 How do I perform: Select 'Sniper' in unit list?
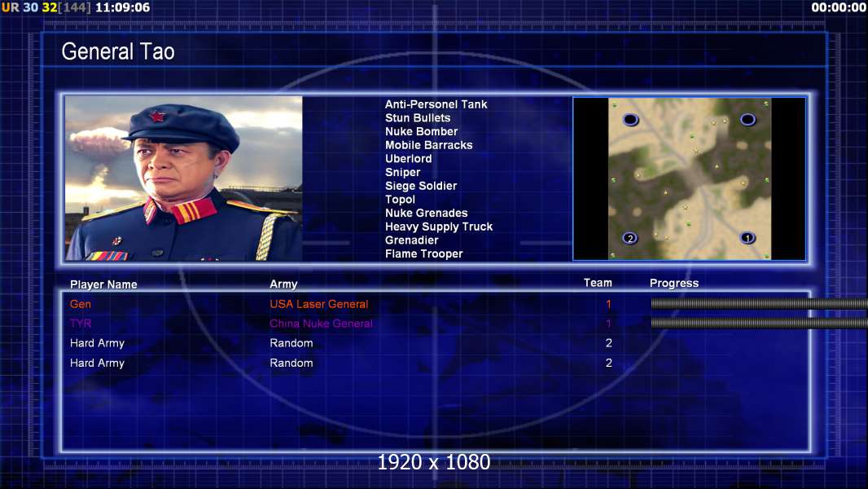pyautogui.click(x=402, y=172)
